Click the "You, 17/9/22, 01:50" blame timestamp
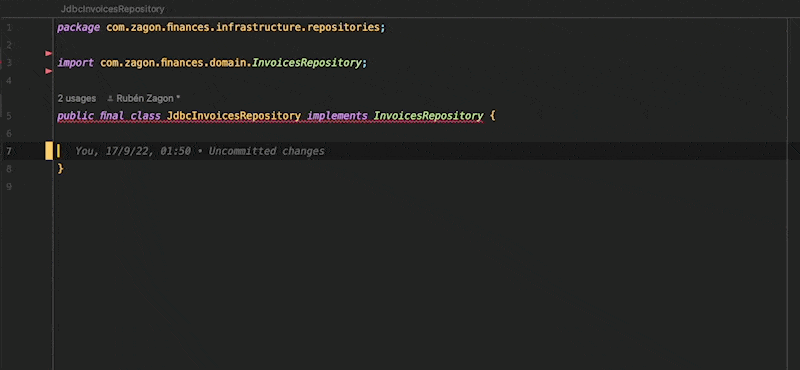Image resolution: width=800 pixels, height=370 pixels. pos(133,151)
